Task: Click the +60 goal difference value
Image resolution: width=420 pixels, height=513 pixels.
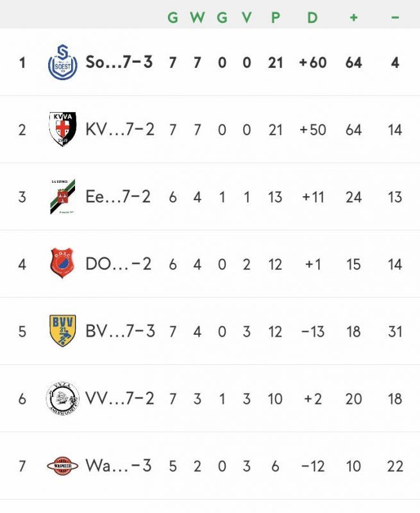Action: pyautogui.click(x=313, y=62)
